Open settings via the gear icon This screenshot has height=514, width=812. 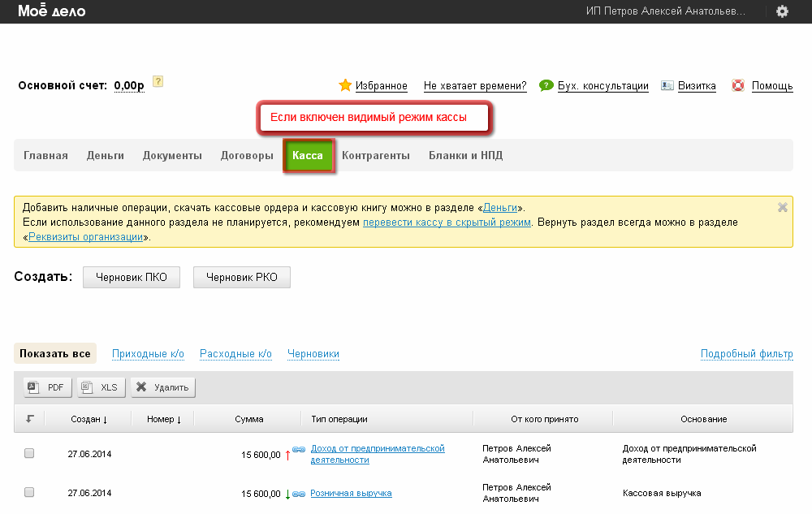(782, 11)
